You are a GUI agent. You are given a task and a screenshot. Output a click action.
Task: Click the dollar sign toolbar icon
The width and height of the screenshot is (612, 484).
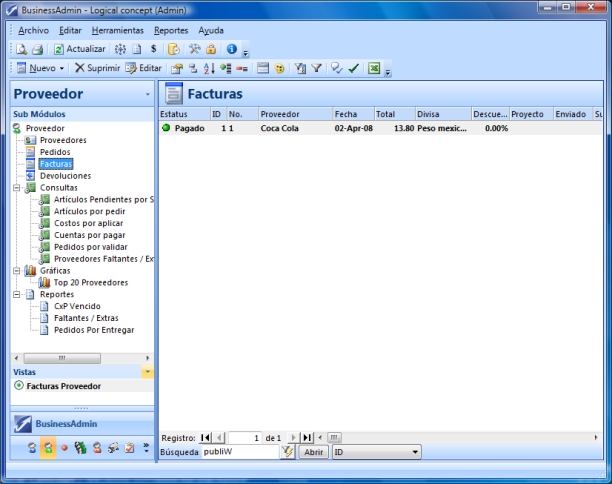[x=153, y=49]
